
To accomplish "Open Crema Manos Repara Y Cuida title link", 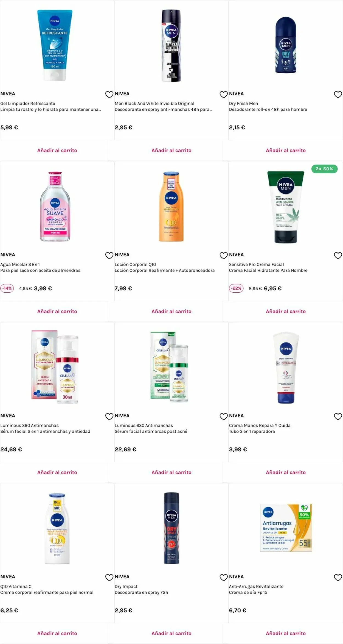I will point(260,425).
